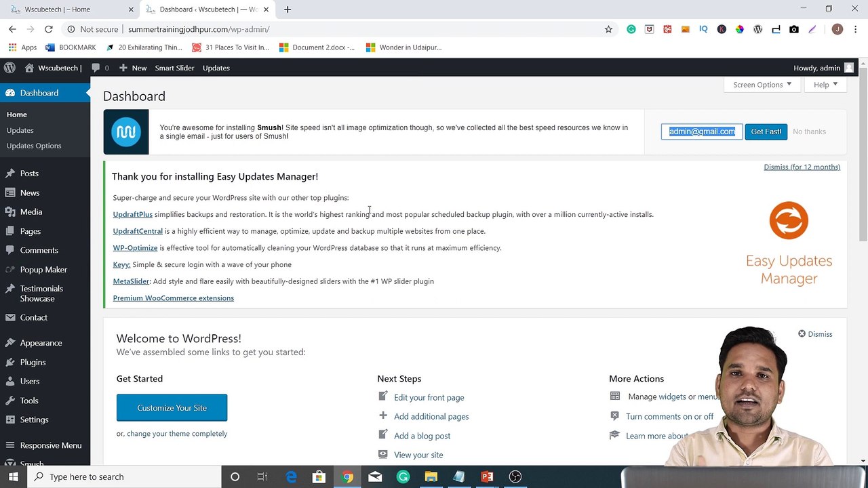This screenshot has height=488, width=868.
Task: Click the New content button in admin bar
Action: (133, 68)
